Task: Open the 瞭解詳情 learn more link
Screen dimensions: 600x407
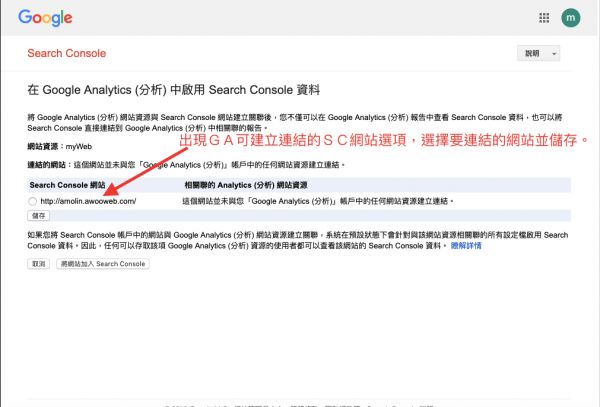Action: pos(466,246)
